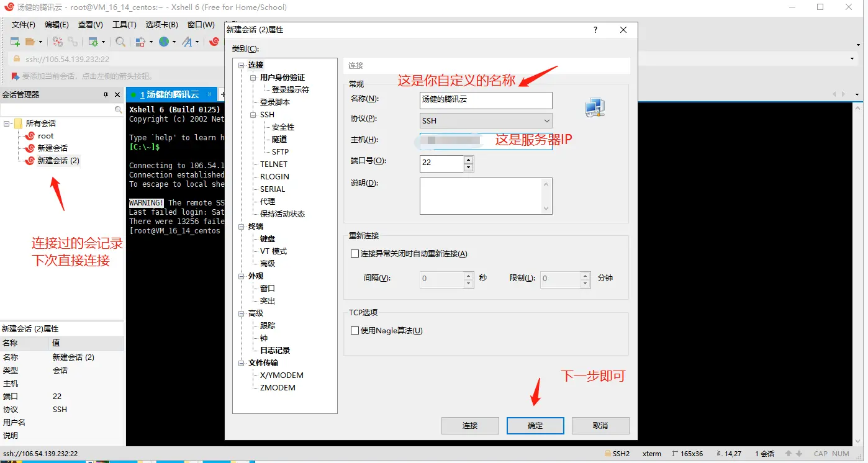Click the red Xshell swirl toolbar icon
This screenshot has width=868, height=463.
[214, 42]
